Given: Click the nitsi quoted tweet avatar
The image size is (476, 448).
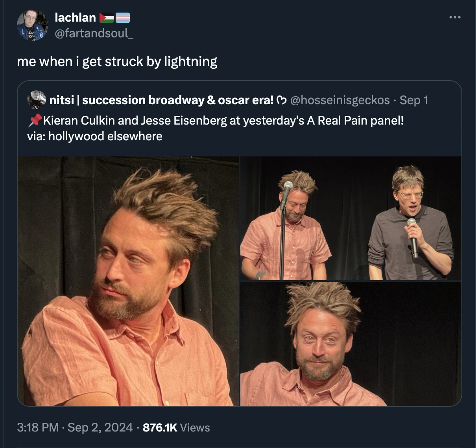Looking at the screenshot, I should pyautogui.click(x=36, y=100).
